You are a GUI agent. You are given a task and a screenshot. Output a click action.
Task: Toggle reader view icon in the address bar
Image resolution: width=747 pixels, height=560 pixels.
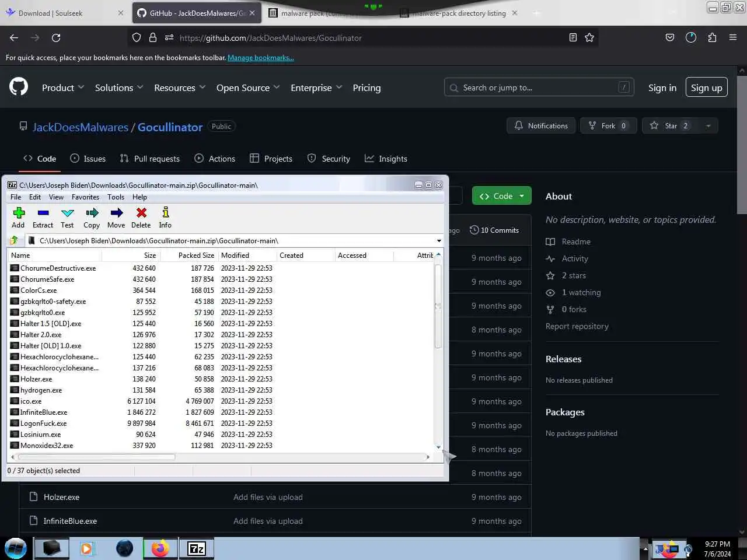point(573,37)
